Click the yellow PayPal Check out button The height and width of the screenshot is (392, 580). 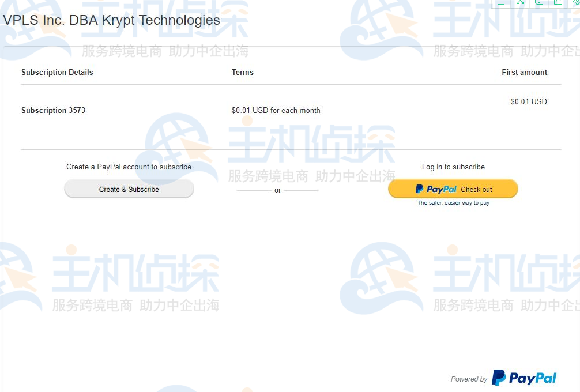[x=453, y=189]
